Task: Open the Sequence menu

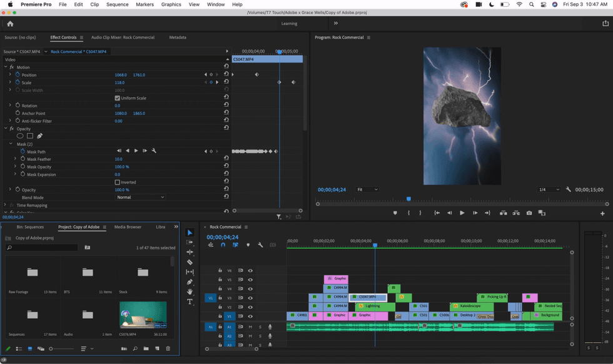Action: [118, 4]
